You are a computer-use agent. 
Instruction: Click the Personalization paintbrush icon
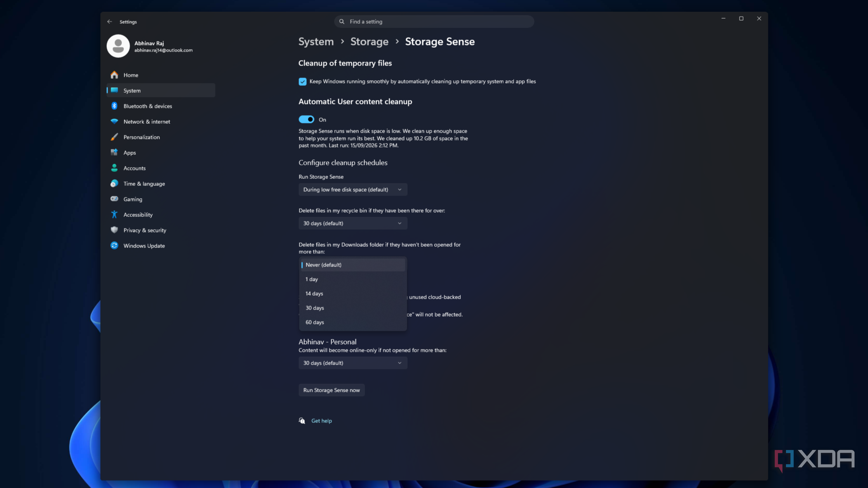click(114, 137)
